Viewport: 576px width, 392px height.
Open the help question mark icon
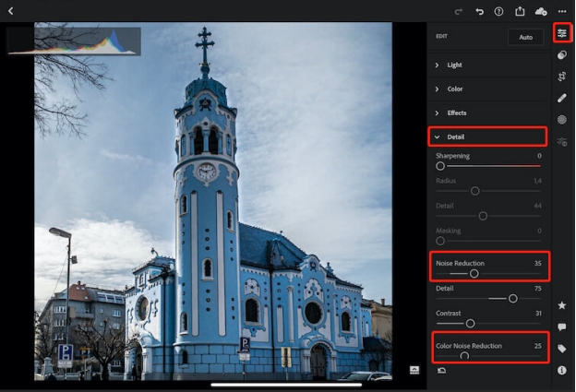click(x=499, y=11)
